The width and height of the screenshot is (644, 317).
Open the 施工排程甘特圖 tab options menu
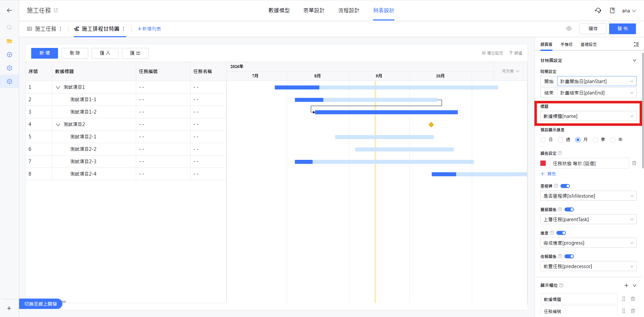click(123, 29)
